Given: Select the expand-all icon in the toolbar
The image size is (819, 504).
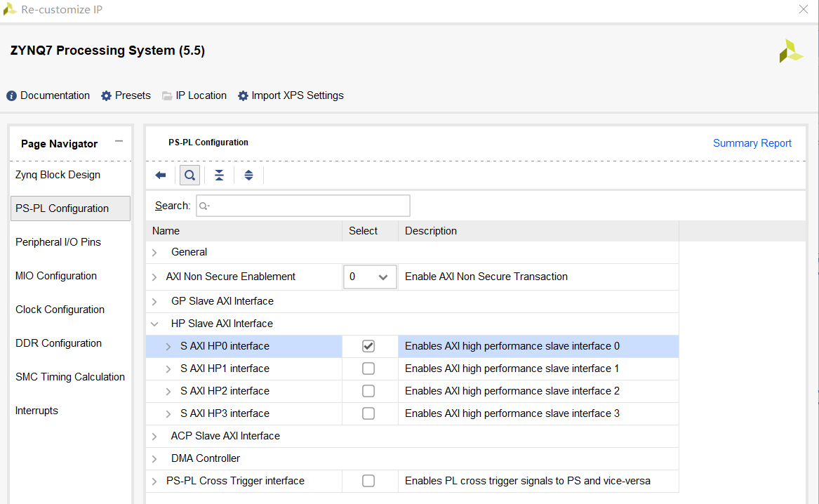Looking at the screenshot, I should 248,175.
